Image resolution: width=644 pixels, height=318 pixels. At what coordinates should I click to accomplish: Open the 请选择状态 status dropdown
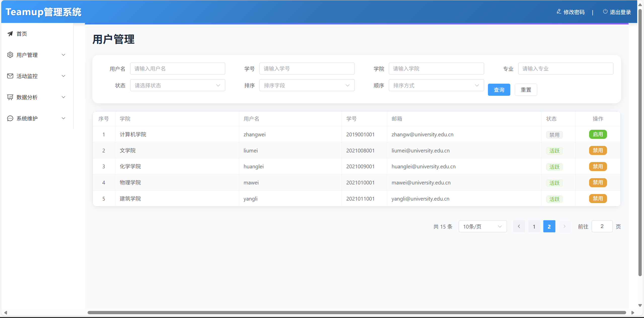[x=177, y=85]
